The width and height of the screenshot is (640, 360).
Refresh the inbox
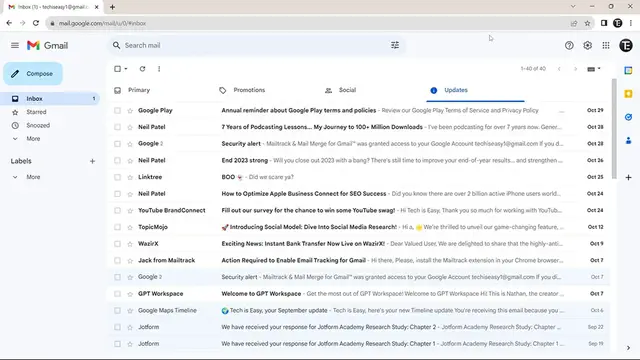click(142, 69)
